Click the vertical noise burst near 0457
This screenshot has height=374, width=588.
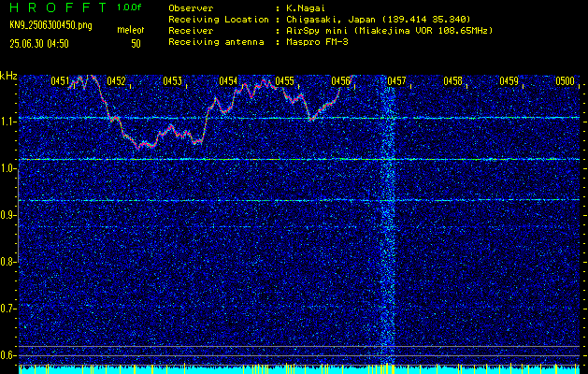[388, 220]
